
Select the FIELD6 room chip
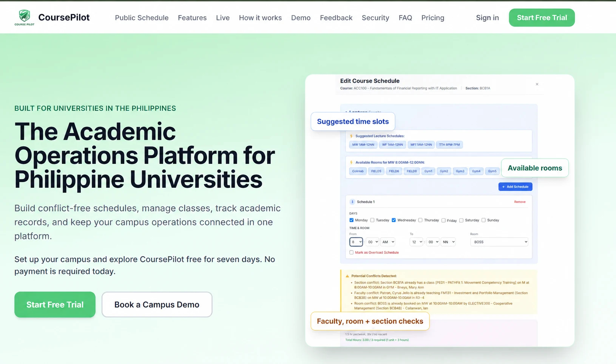394,171
